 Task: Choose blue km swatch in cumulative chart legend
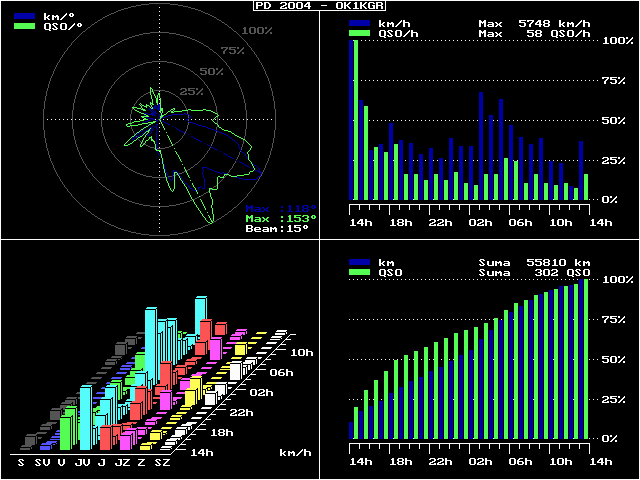pyautogui.click(x=360, y=262)
